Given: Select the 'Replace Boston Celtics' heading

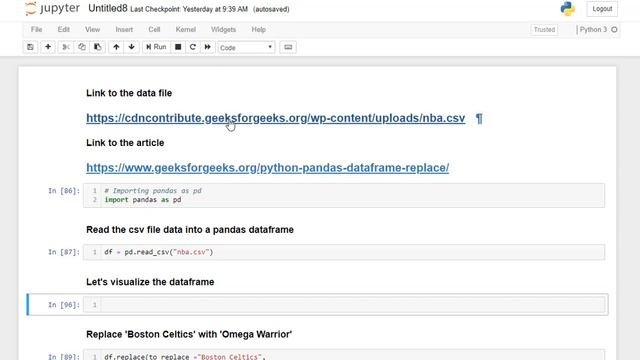Looking at the screenshot, I should [189, 334].
